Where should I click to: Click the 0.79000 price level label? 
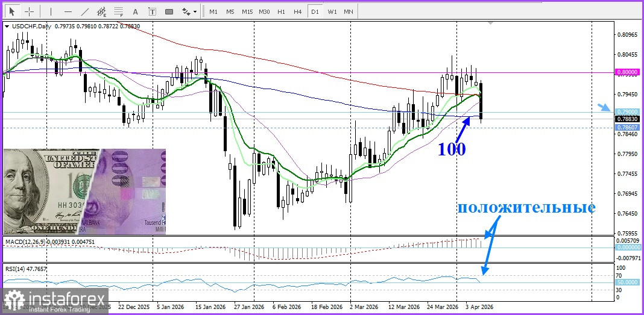tap(627, 111)
